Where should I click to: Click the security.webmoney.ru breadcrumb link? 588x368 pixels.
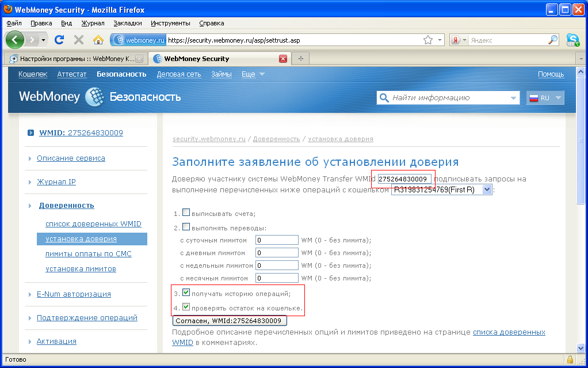click(209, 139)
